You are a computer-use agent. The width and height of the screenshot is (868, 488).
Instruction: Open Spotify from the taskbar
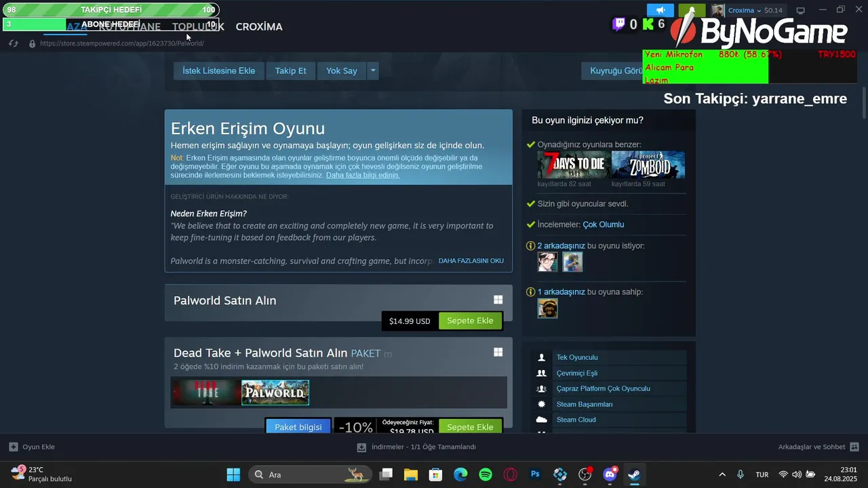click(x=486, y=474)
